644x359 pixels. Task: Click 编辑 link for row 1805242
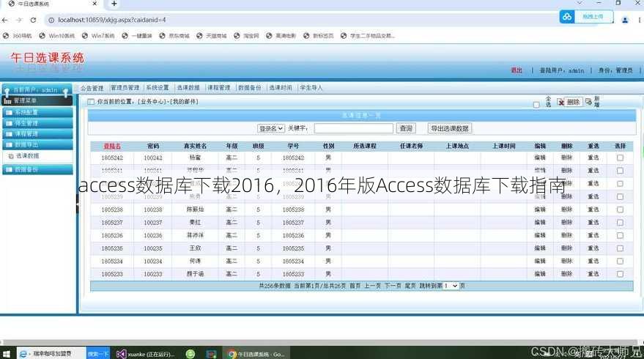click(x=540, y=158)
